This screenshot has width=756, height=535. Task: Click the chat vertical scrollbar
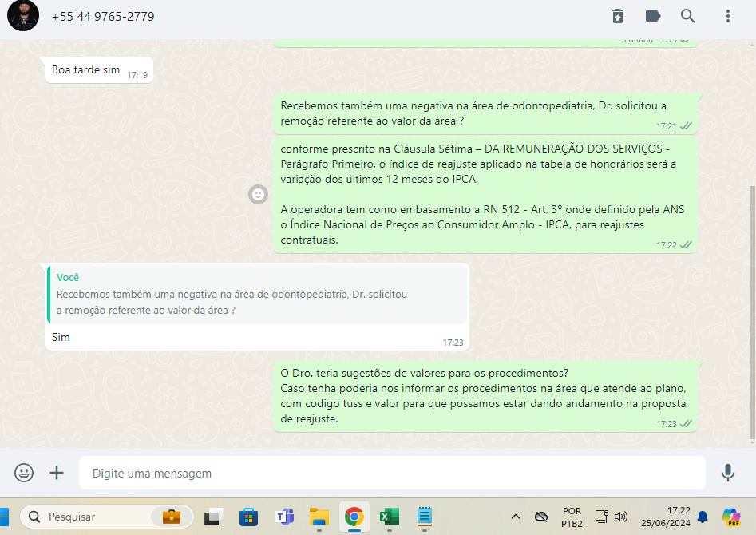click(752, 314)
